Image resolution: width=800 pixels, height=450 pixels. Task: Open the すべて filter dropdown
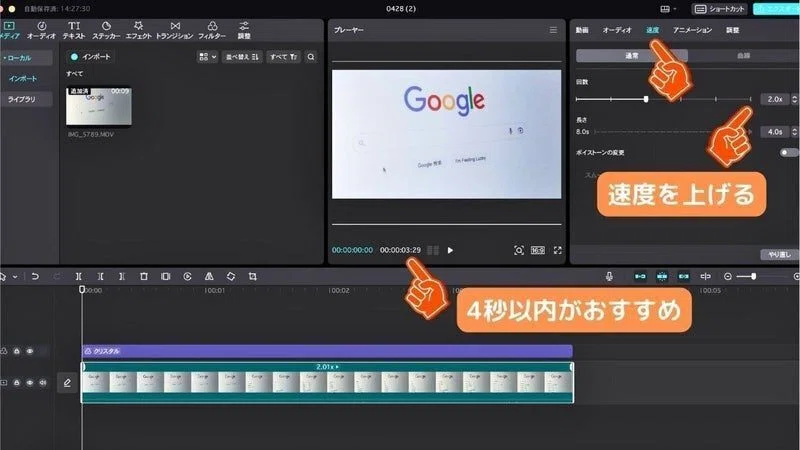[283, 57]
